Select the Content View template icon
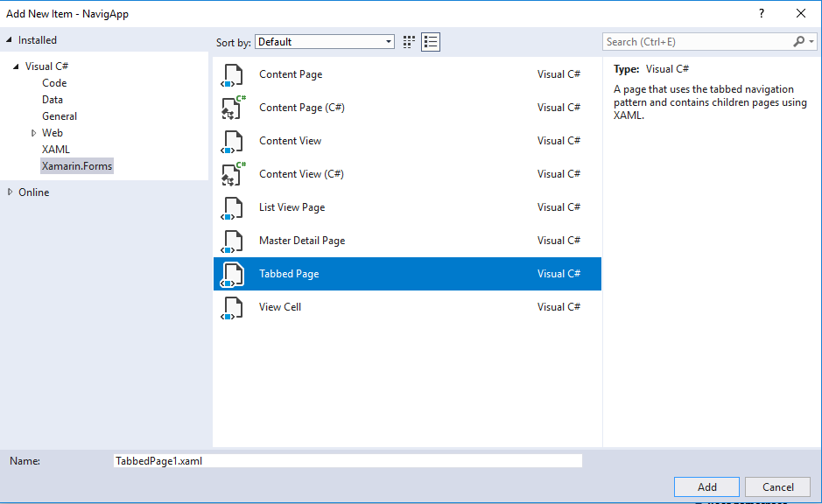Image resolution: width=822 pixels, height=504 pixels. (x=232, y=142)
